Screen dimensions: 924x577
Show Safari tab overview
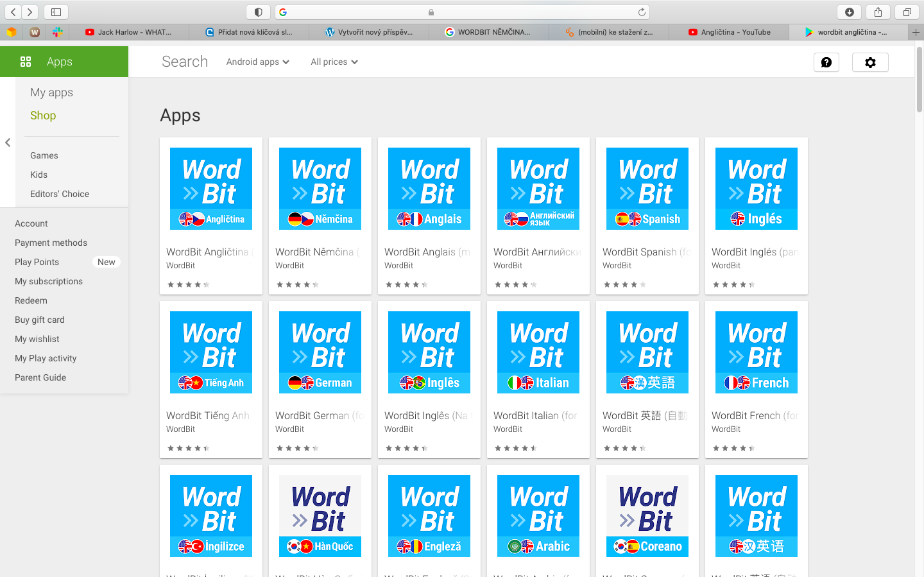[x=907, y=12]
